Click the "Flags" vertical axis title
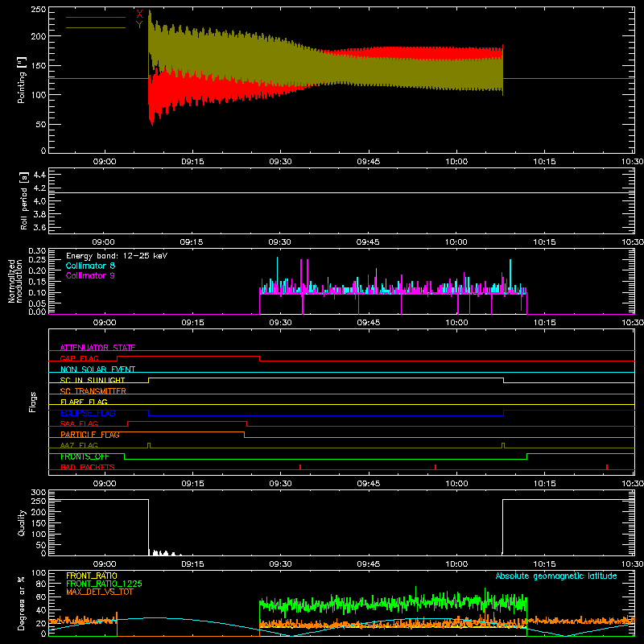Screen dimensions: 644x644 [x=33, y=402]
